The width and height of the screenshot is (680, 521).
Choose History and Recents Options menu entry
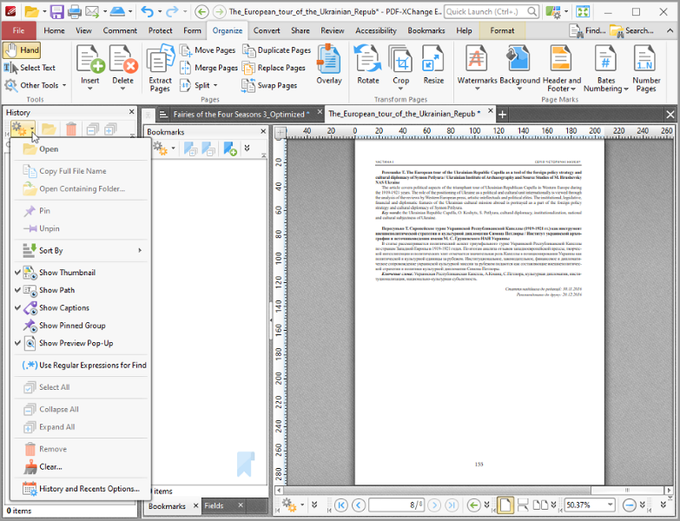[88, 489]
